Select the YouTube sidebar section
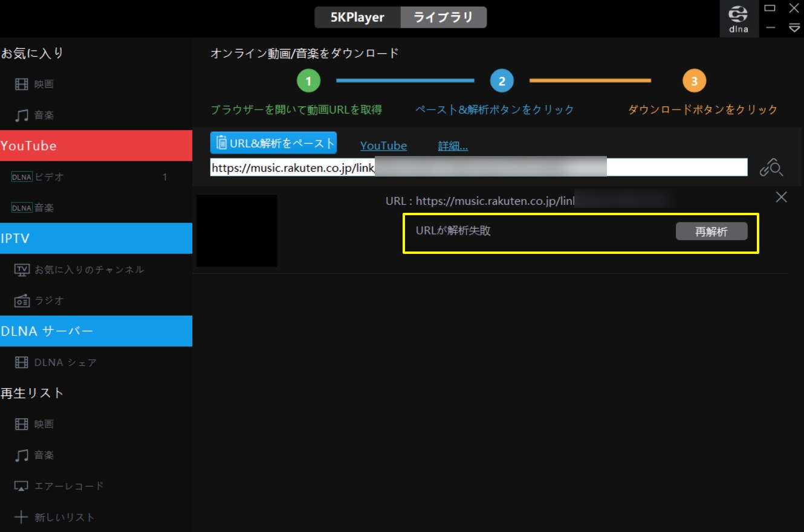 coord(96,146)
